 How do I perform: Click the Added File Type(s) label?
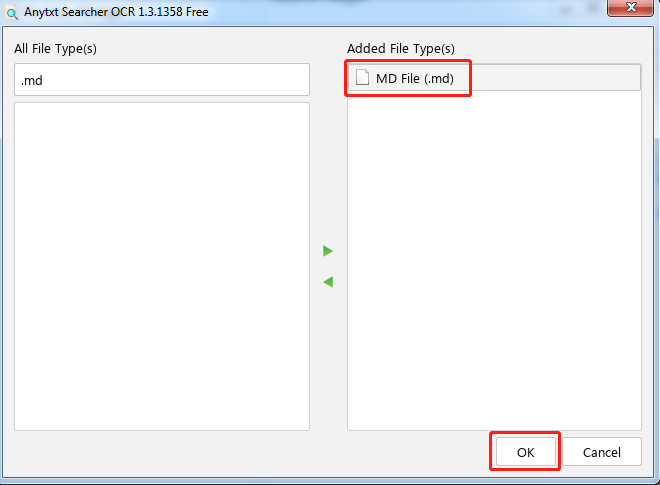coord(401,49)
